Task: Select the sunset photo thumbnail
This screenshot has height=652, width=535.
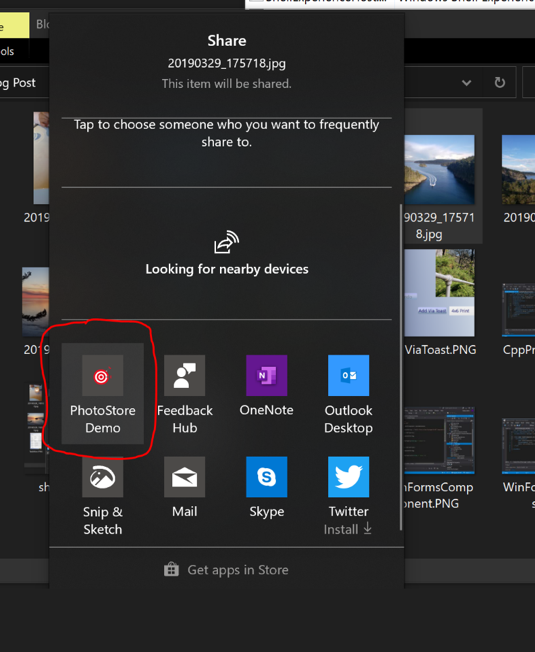Action: coord(35,302)
